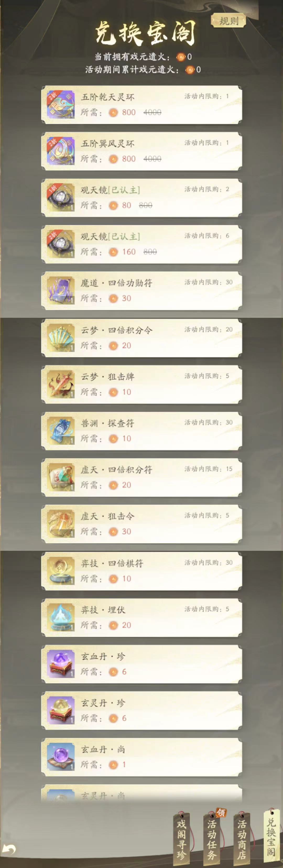283x868 pixels.
Task: Tap the 1折 观天镜 item icon
Action: (61, 198)
